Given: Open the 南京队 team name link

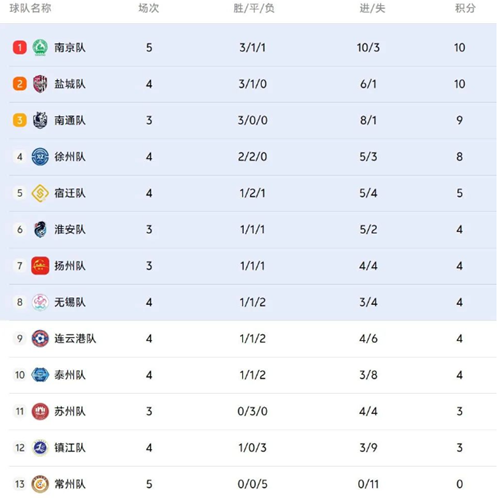Looking at the screenshot, I should pos(70,47).
